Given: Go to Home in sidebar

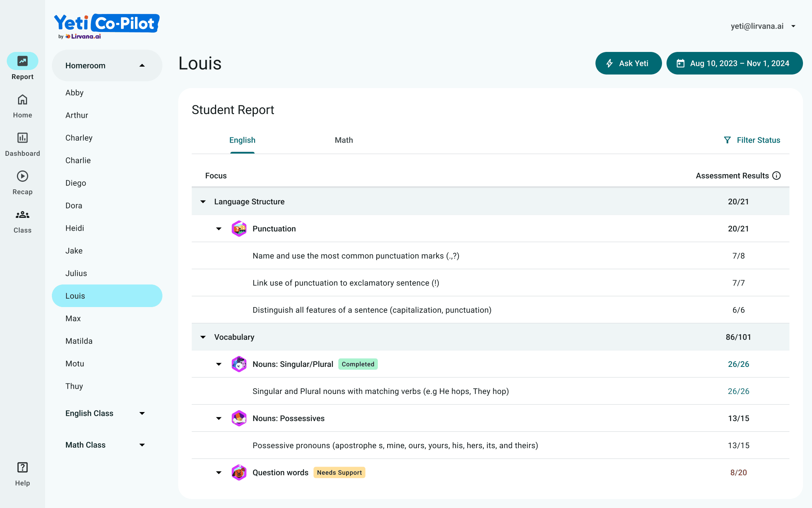Looking at the screenshot, I should click(23, 100).
